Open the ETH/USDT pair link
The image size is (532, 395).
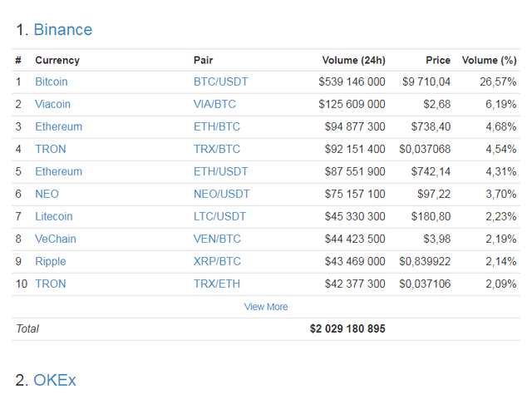pyautogui.click(x=220, y=171)
